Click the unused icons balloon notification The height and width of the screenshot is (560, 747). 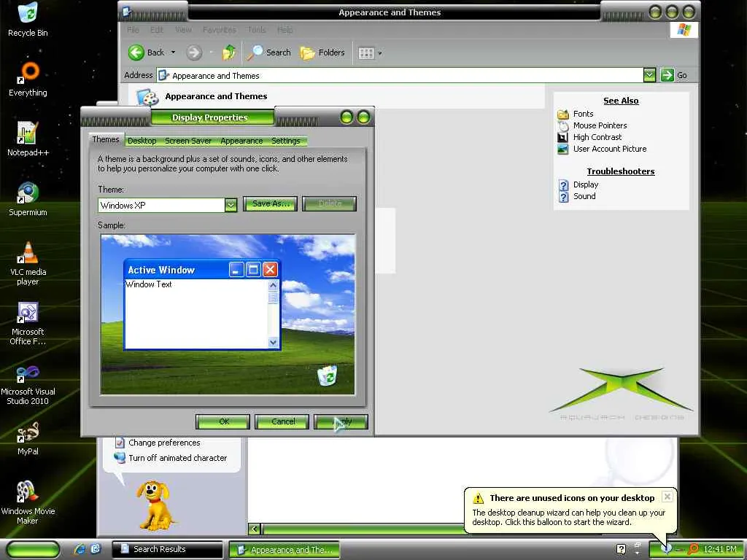click(570, 510)
